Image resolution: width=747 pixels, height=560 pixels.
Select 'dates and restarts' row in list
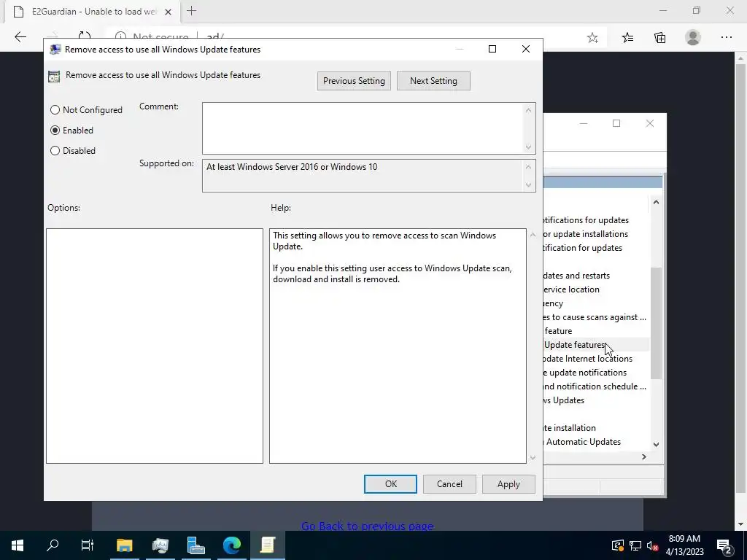(596, 276)
